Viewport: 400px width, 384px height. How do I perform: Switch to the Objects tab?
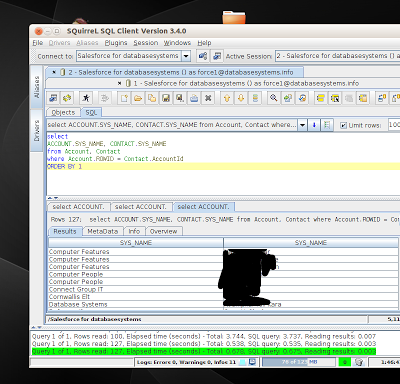(63, 112)
